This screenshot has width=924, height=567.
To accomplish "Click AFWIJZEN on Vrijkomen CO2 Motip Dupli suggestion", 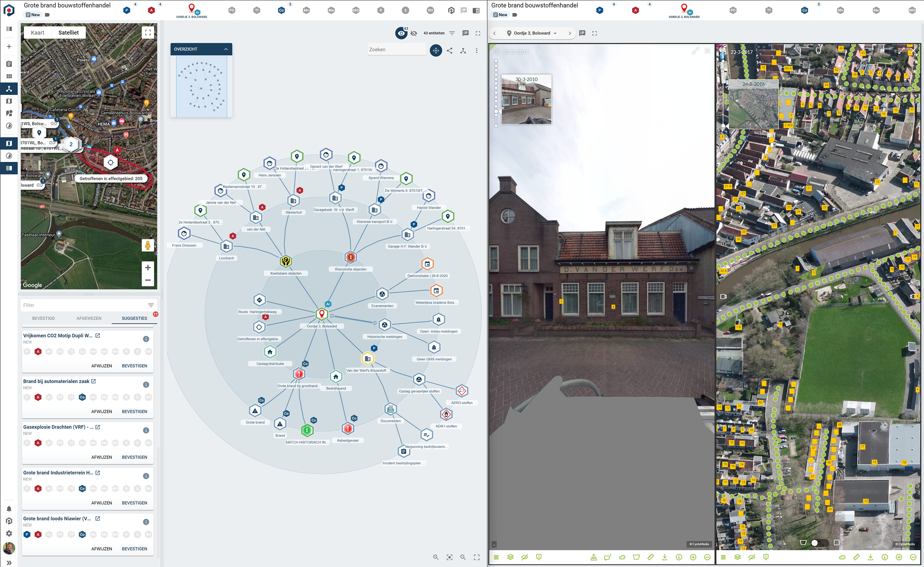I will coord(102,366).
